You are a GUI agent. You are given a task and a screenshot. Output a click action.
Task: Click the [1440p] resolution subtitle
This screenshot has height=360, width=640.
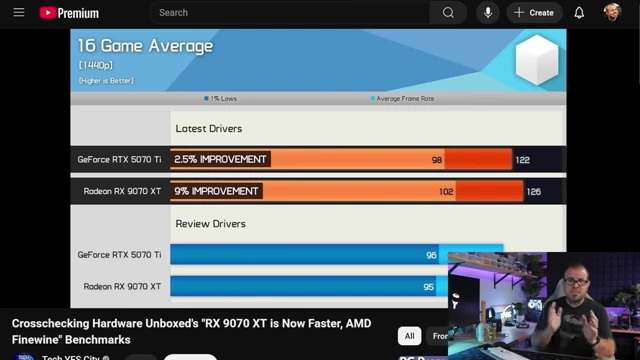pyautogui.click(x=96, y=65)
